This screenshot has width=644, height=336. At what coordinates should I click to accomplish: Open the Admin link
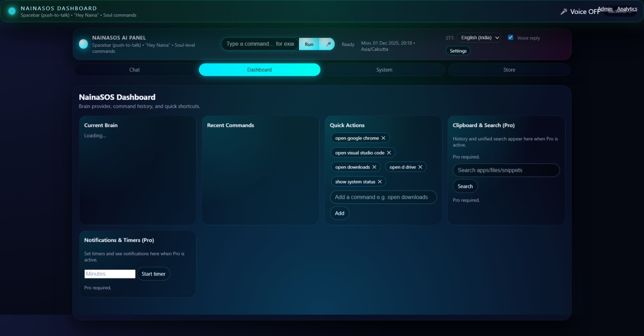[605, 9]
